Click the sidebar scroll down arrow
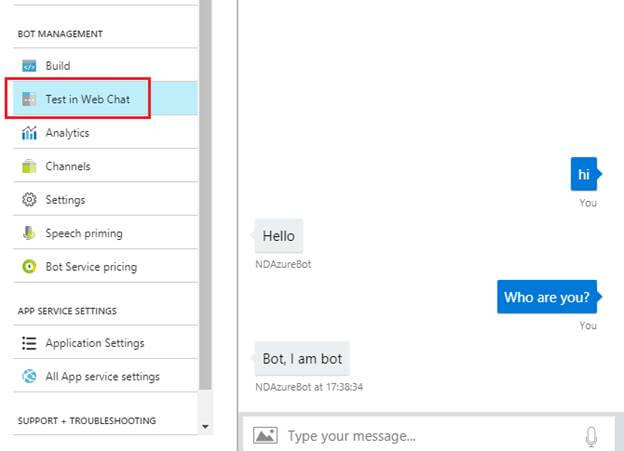This screenshot has width=624, height=451. click(x=205, y=426)
